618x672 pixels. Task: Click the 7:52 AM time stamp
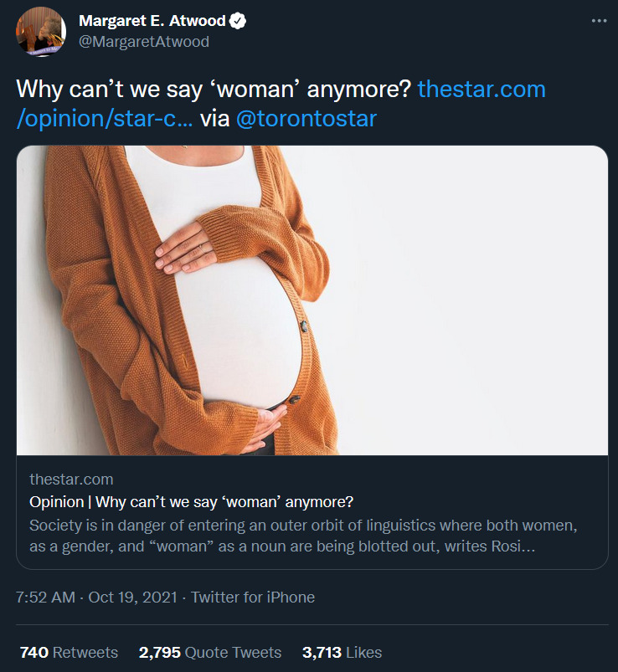tap(45, 598)
